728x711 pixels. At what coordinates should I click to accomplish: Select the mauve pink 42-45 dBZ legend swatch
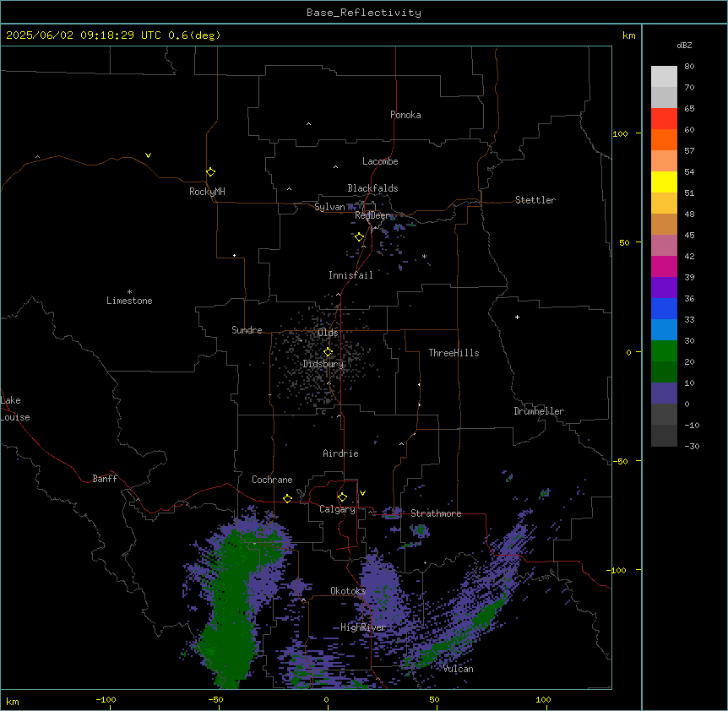(x=664, y=246)
